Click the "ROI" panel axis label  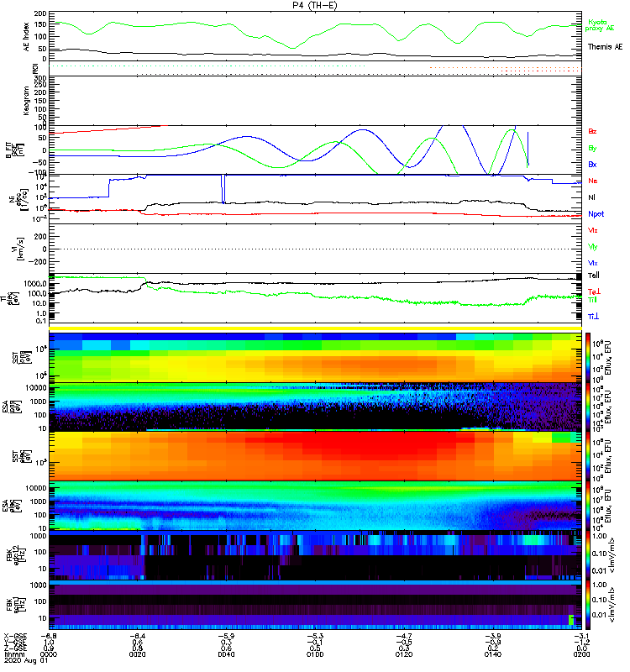tap(35, 68)
